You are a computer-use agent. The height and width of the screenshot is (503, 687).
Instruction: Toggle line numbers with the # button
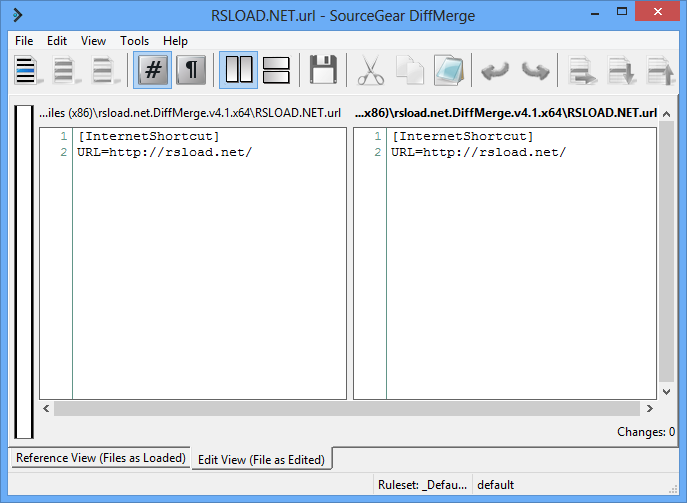[x=152, y=70]
